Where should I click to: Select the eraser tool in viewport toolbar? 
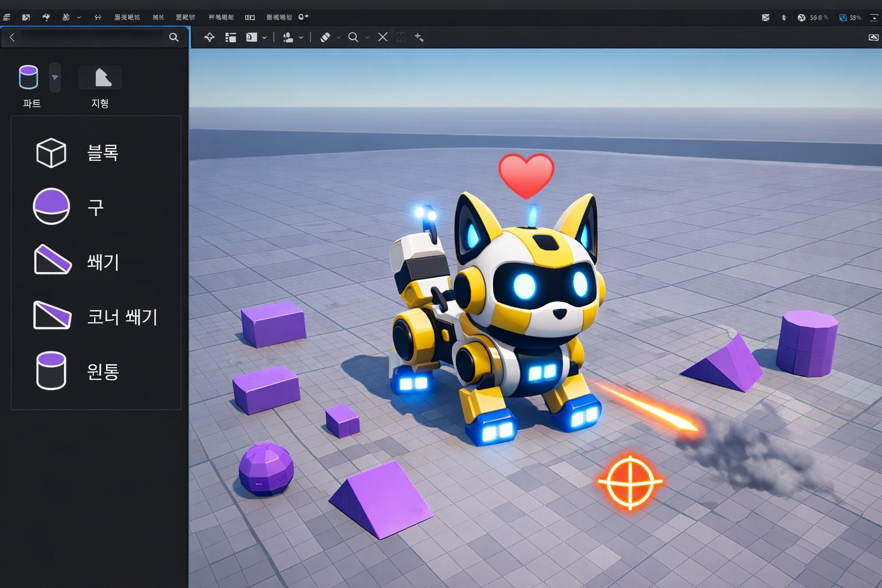(325, 37)
